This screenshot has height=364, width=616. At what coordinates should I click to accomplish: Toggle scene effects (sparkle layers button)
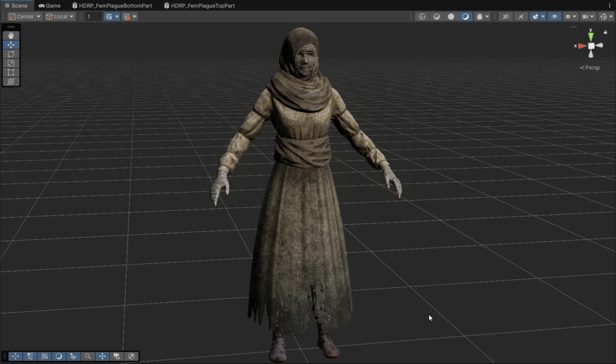click(x=535, y=16)
